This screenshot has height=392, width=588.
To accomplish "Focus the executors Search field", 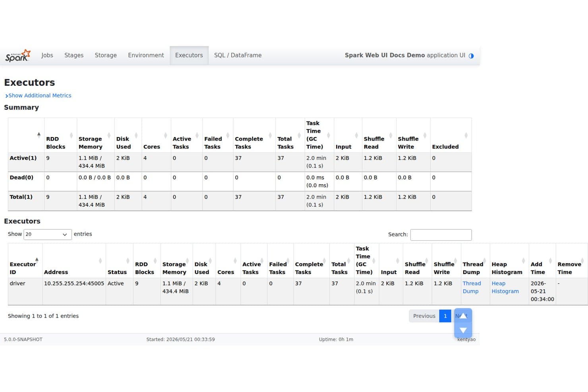I will tap(441, 235).
